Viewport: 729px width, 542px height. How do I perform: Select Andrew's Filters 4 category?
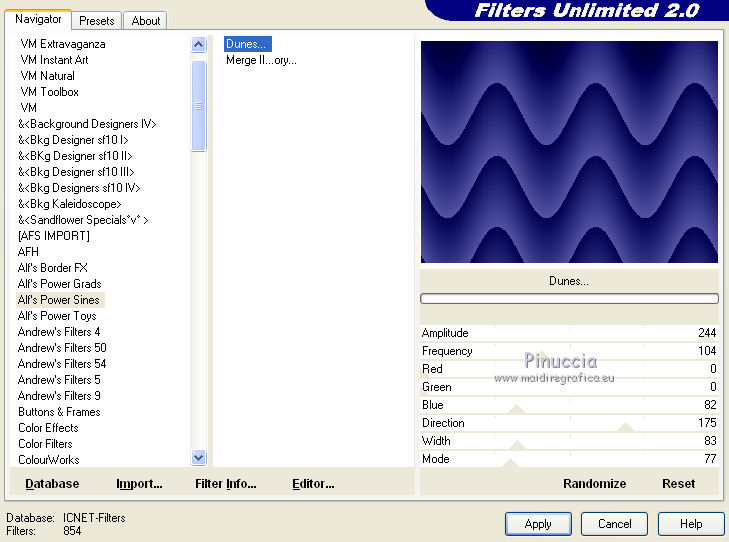pyautogui.click(x=59, y=332)
